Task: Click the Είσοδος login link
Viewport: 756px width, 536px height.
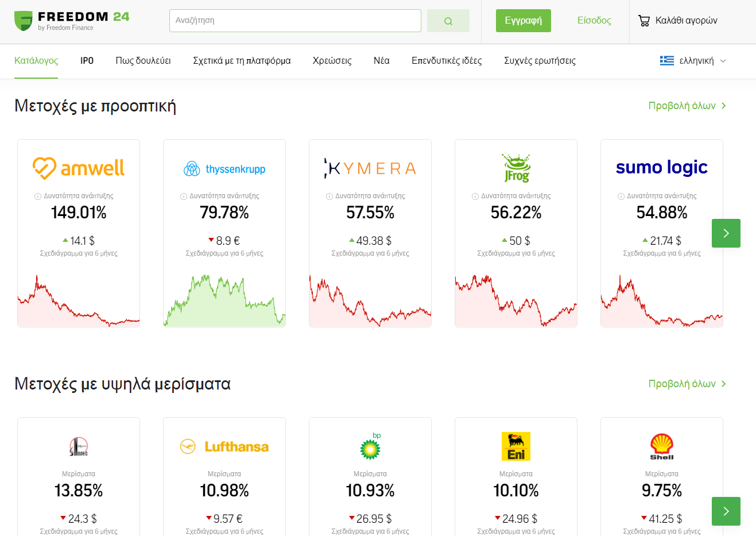Action: tap(594, 21)
